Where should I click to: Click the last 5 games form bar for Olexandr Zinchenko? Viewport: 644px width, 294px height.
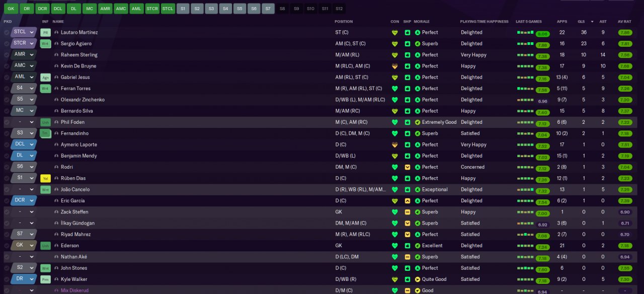tap(525, 100)
